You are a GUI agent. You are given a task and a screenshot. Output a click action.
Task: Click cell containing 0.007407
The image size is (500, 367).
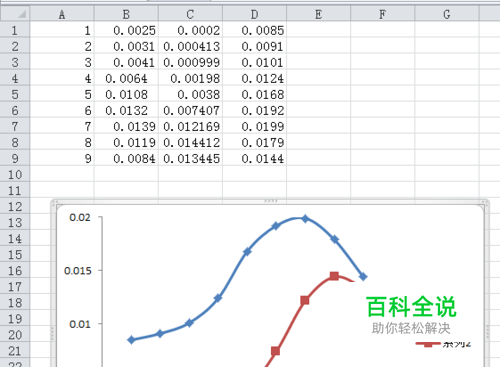190,110
